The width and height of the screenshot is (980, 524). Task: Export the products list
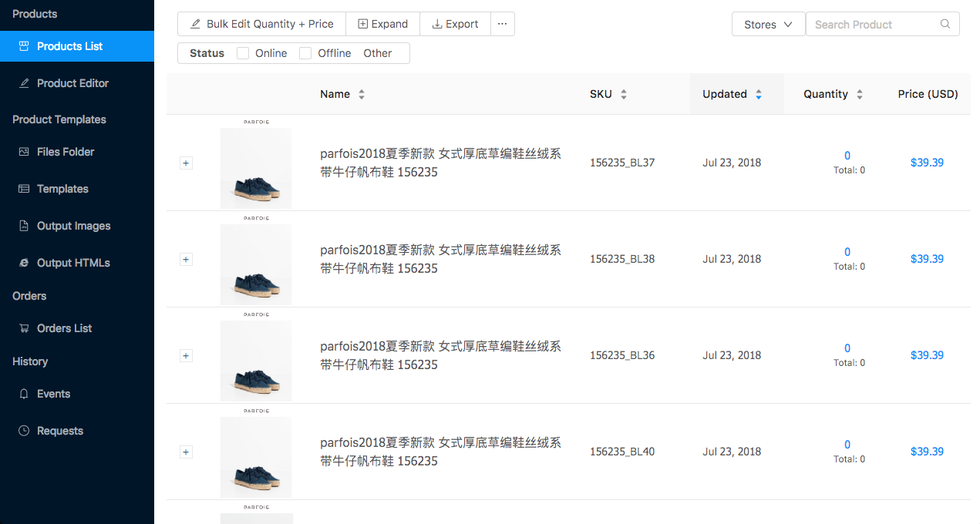tap(455, 24)
